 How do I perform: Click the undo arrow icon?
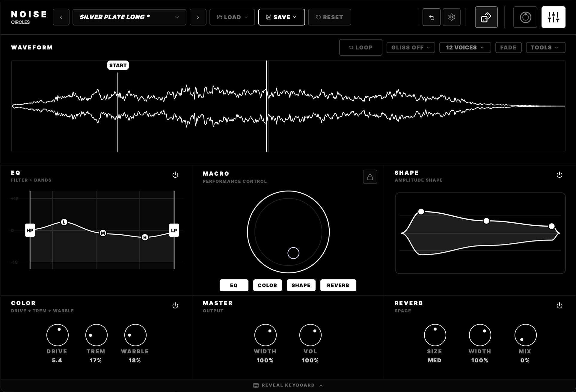[x=431, y=17]
